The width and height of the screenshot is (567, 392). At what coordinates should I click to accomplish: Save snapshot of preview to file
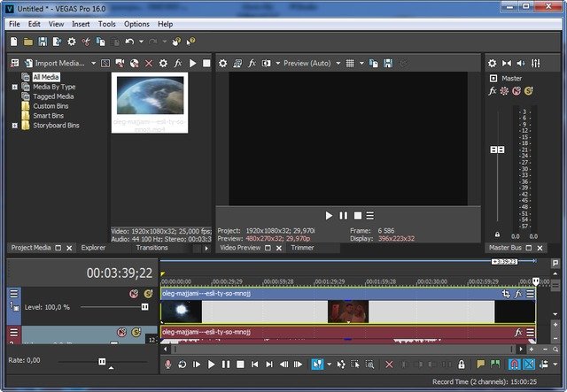(x=388, y=64)
